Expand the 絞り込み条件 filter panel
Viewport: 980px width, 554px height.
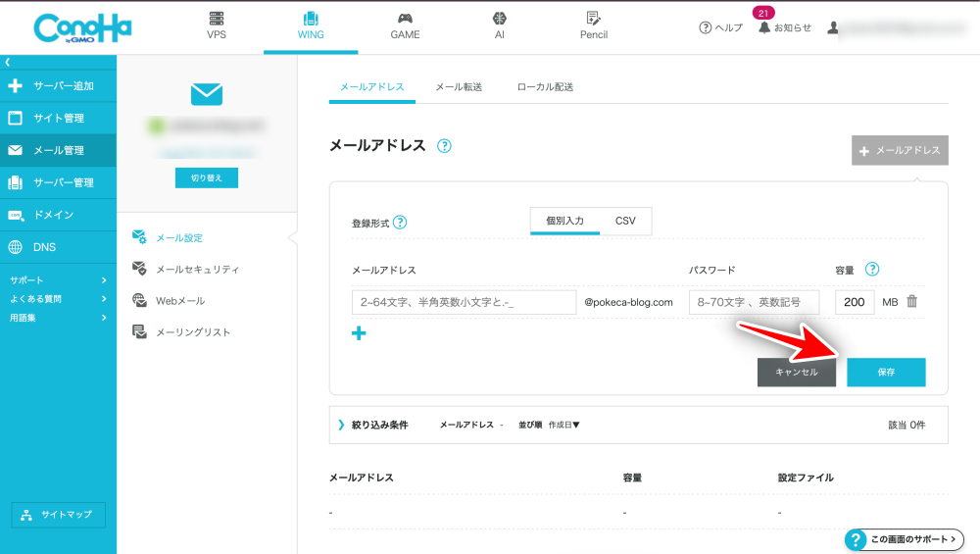(x=372, y=425)
